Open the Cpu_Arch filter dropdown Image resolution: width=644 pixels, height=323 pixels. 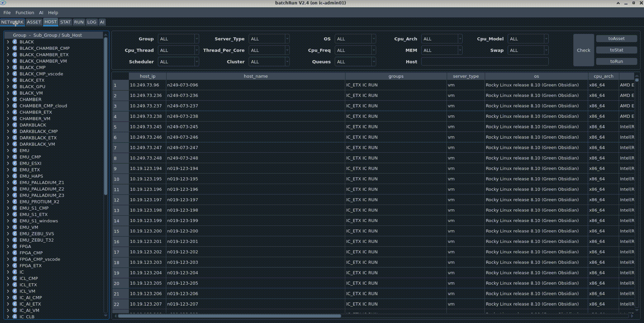tap(442, 39)
